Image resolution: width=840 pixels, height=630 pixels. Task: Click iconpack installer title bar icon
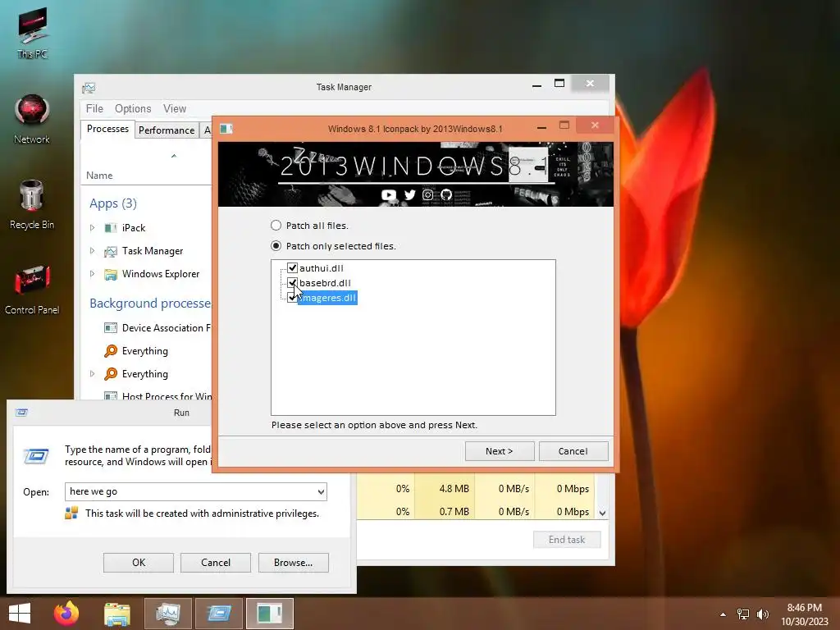click(x=226, y=129)
